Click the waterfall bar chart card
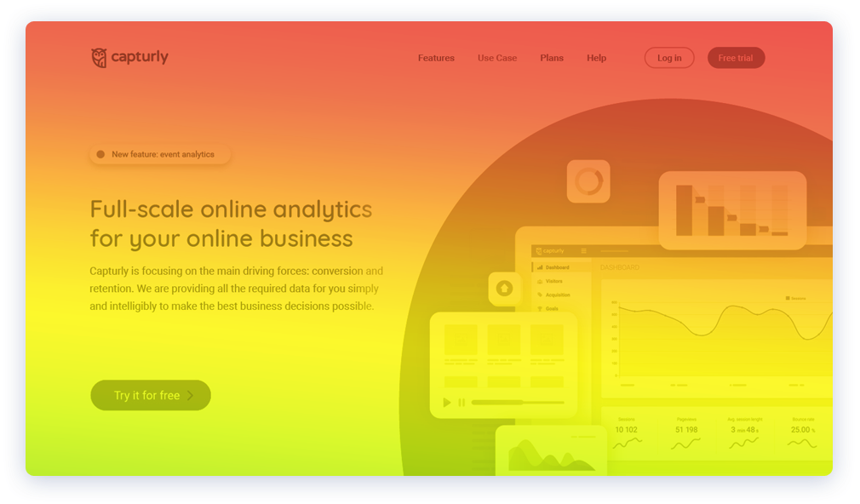 point(732,210)
